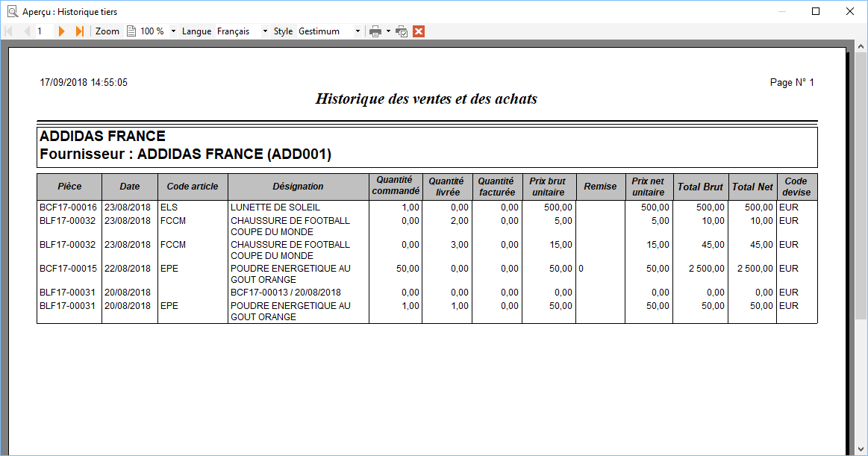Click the Pièce column header
Viewport: 868px width, 456px height.
(69, 187)
